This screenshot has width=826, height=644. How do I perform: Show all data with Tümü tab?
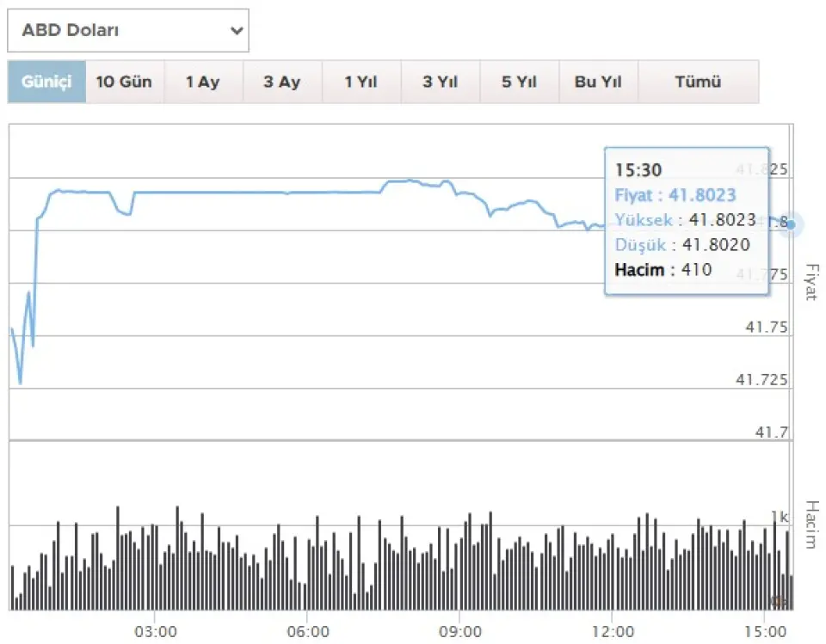click(x=698, y=83)
